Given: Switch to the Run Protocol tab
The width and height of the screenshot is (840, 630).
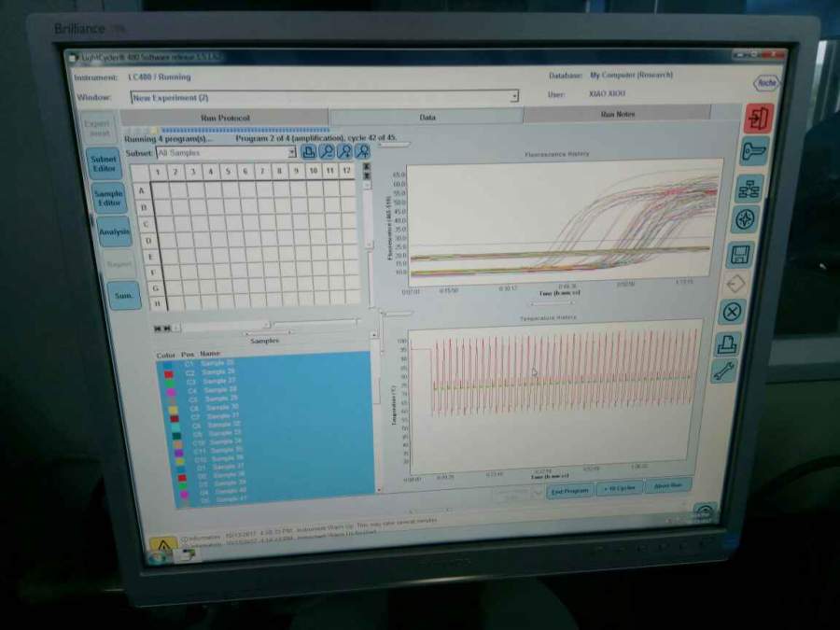Looking at the screenshot, I should 225,118.
